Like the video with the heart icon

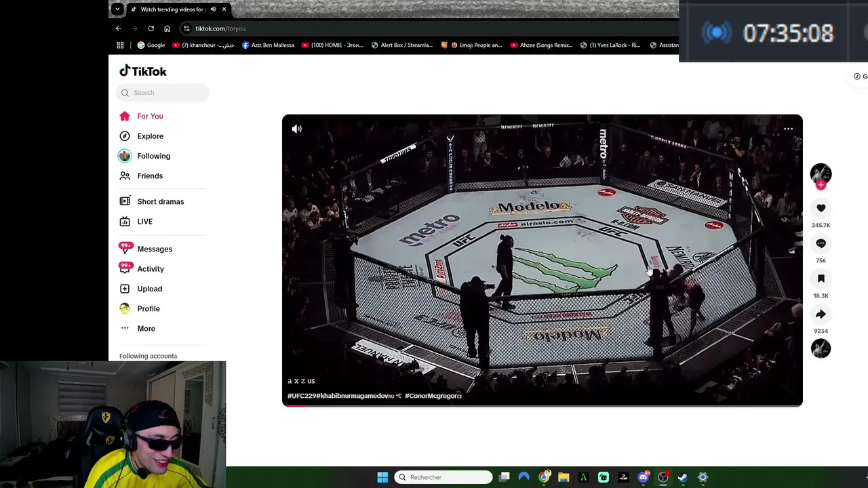821,208
